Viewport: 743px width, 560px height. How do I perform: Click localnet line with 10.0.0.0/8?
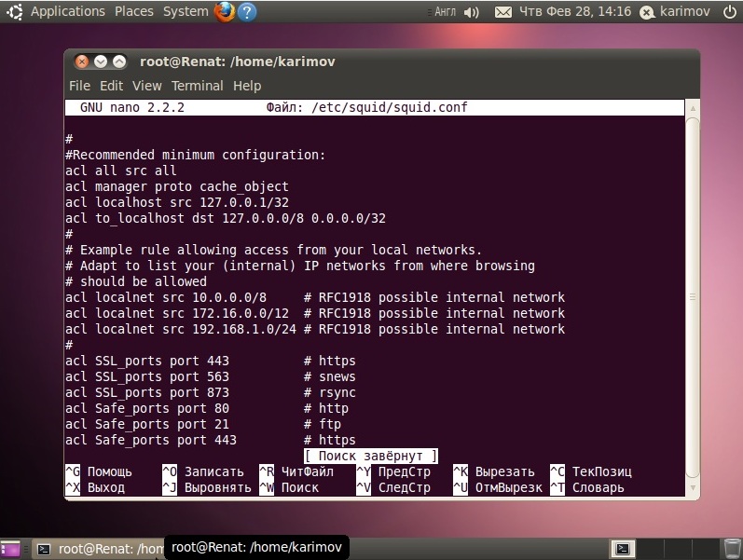(315, 297)
